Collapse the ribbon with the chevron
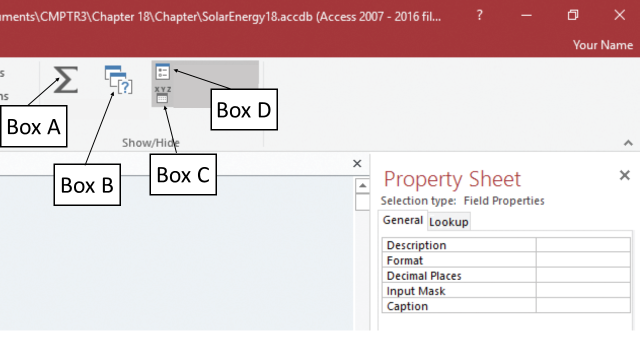This screenshot has width=640, height=360. (x=628, y=143)
